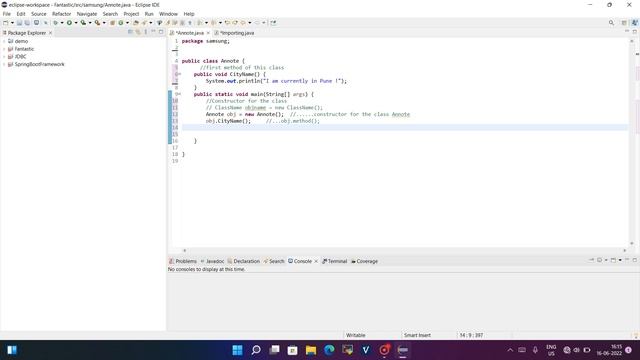Image resolution: width=640 pixels, height=360 pixels.
Task: Open the Perspective switcher icon
Action: click(624, 23)
